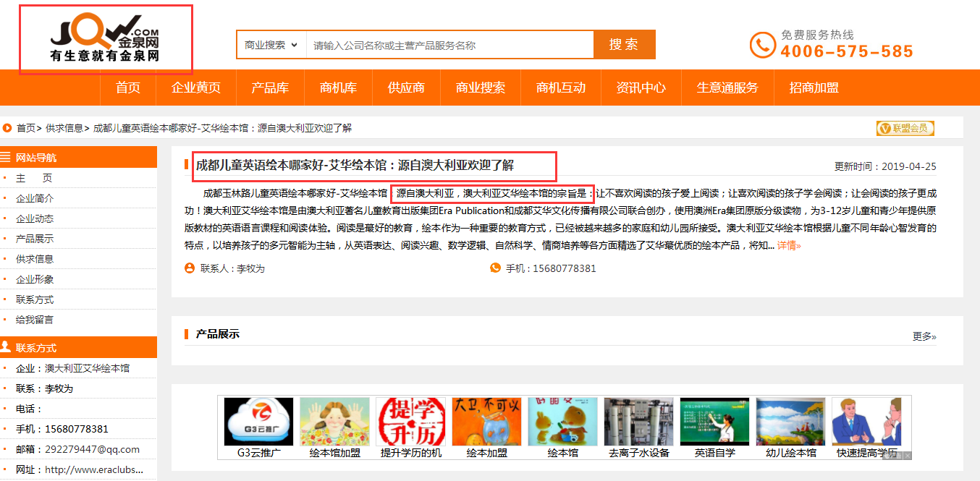Click sidebar 手机：15680778381 entry
This screenshot has height=481, width=980.
62,429
